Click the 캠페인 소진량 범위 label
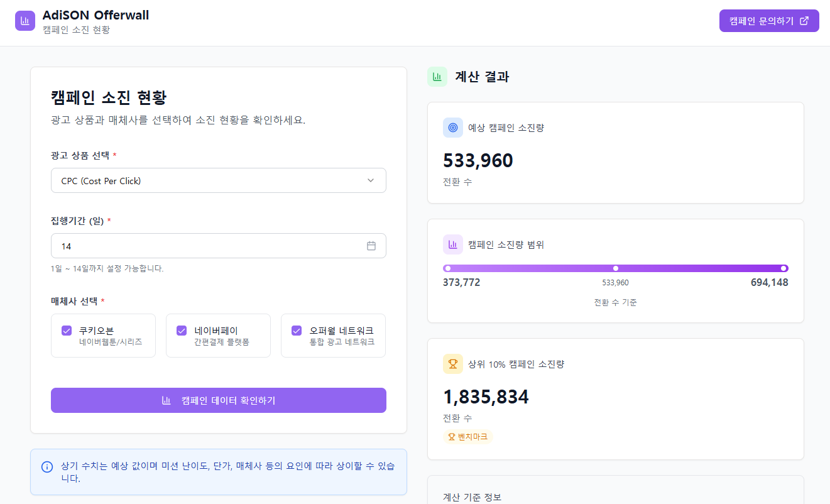830x504 pixels. click(506, 244)
